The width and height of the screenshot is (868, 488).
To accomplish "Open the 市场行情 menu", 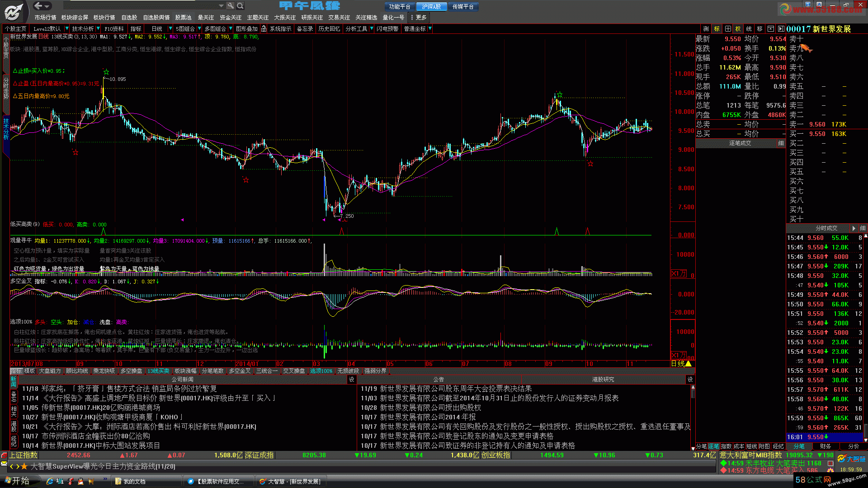I will (45, 18).
